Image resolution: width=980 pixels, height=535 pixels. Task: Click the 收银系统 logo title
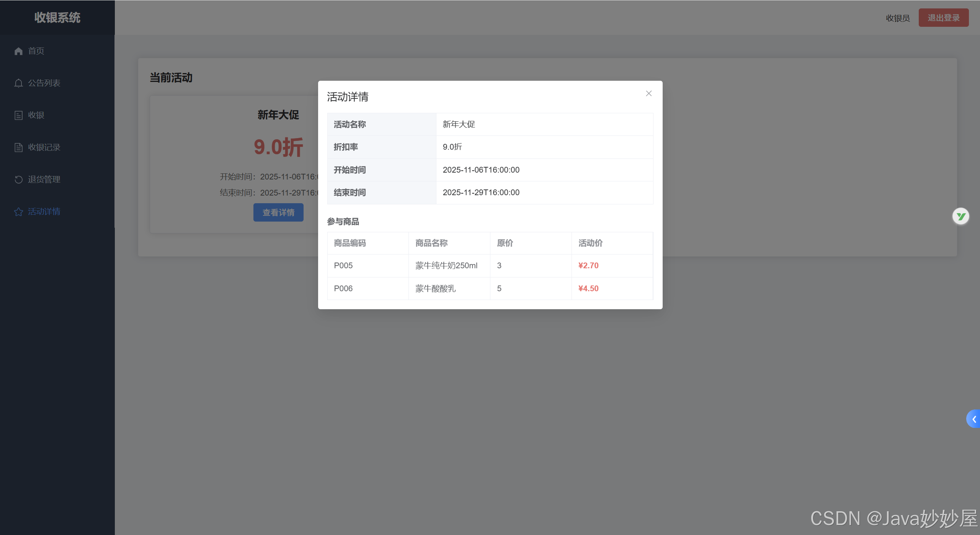tap(57, 18)
